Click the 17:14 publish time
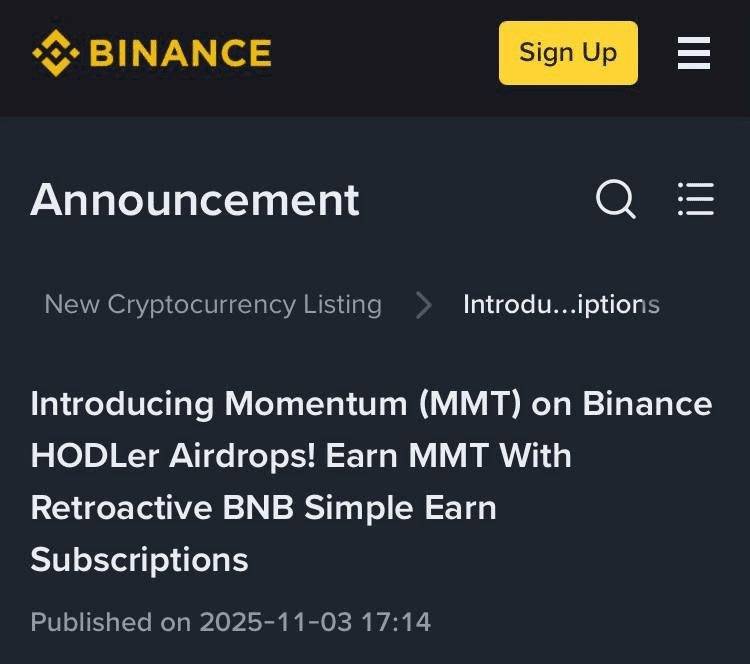Image resolution: width=750 pixels, height=664 pixels. [x=396, y=622]
